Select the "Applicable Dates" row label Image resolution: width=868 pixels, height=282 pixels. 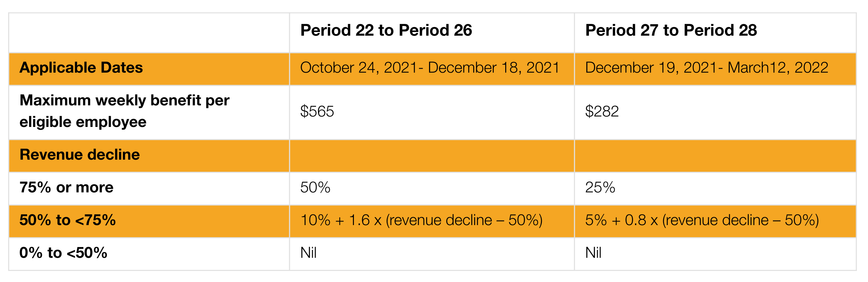(x=81, y=68)
